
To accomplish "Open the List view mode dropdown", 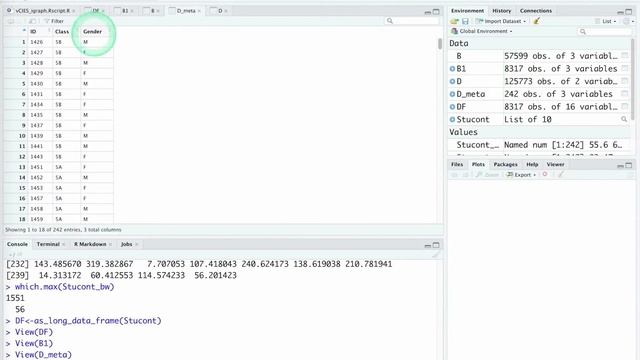I will point(605,21).
